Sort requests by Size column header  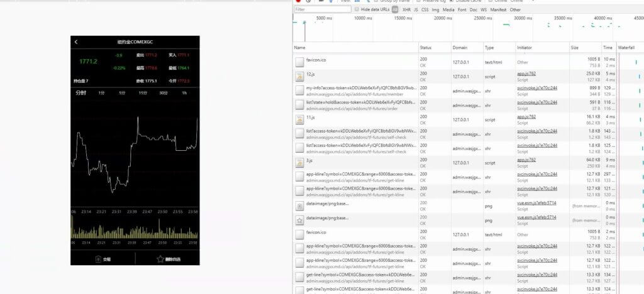[x=574, y=48]
